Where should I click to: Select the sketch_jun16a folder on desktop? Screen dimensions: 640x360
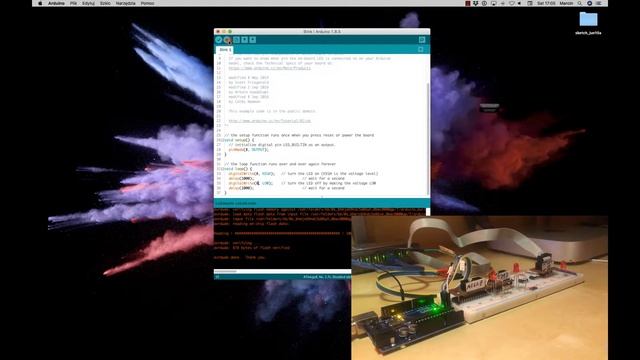point(588,23)
